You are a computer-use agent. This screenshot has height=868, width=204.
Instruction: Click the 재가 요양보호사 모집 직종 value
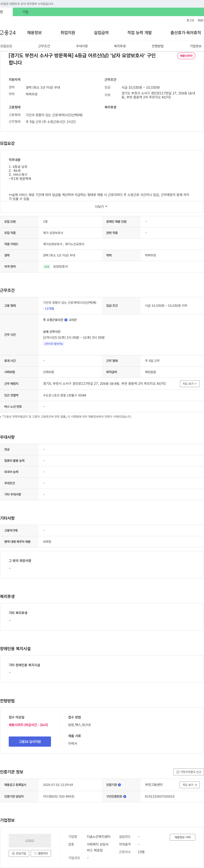pyautogui.click(x=53, y=233)
